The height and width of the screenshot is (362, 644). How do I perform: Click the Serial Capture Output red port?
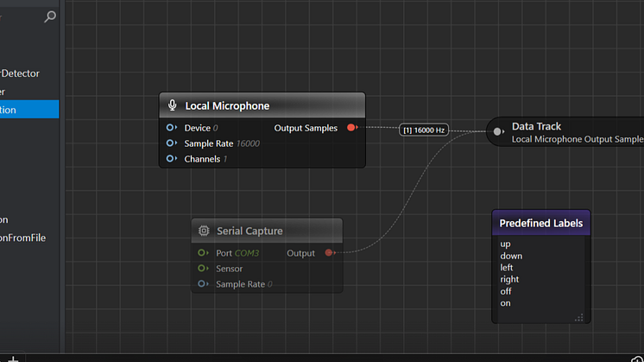(330, 252)
